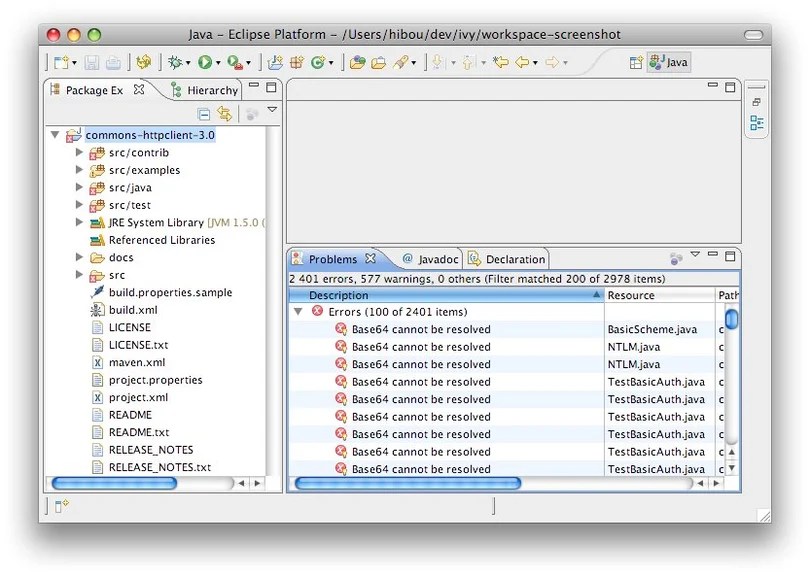Toggle Link with Editor in Package Explorer
Screen dimensions: 810x576
click(224, 114)
